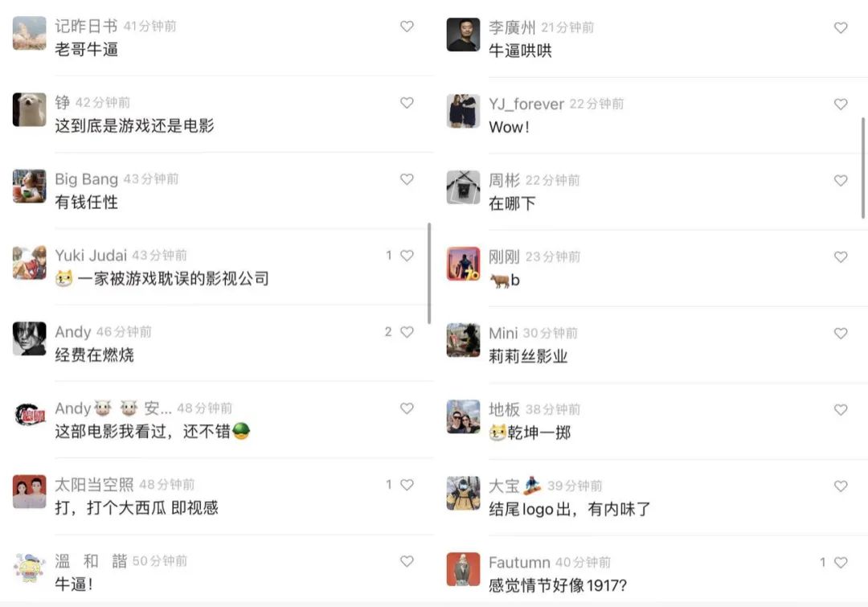Like YJ_forever's Wow comment
This screenshot has width=868, height=607.
[841, 105]
